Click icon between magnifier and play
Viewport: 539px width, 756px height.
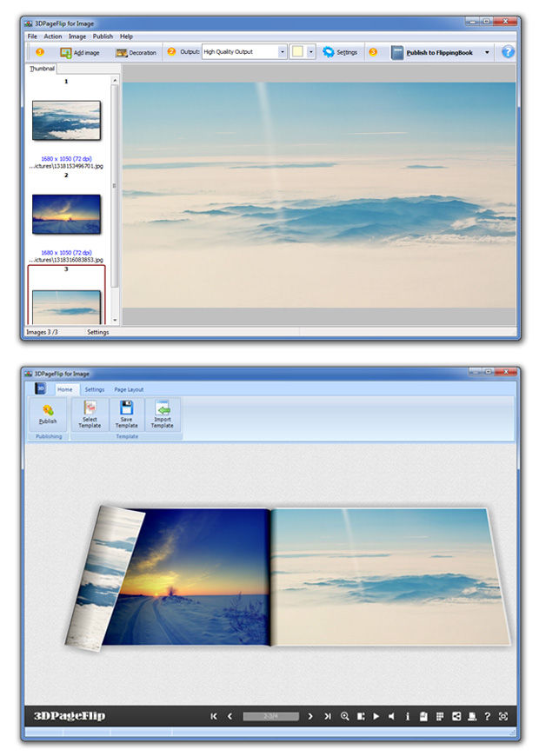point(361,717)
